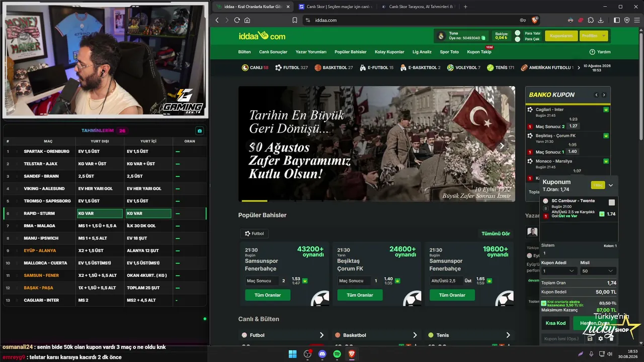This screenshot has height=362, width=644.
Task: Open the Spor Toto menu
Action: click(449, 52)
